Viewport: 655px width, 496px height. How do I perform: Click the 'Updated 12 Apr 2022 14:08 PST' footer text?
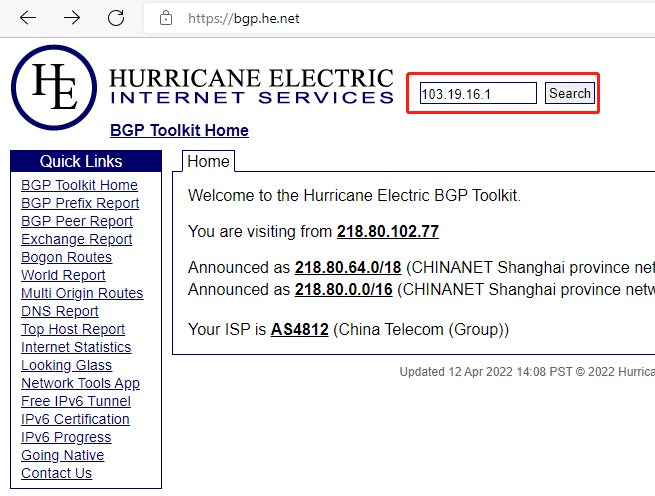click(485, 371)
